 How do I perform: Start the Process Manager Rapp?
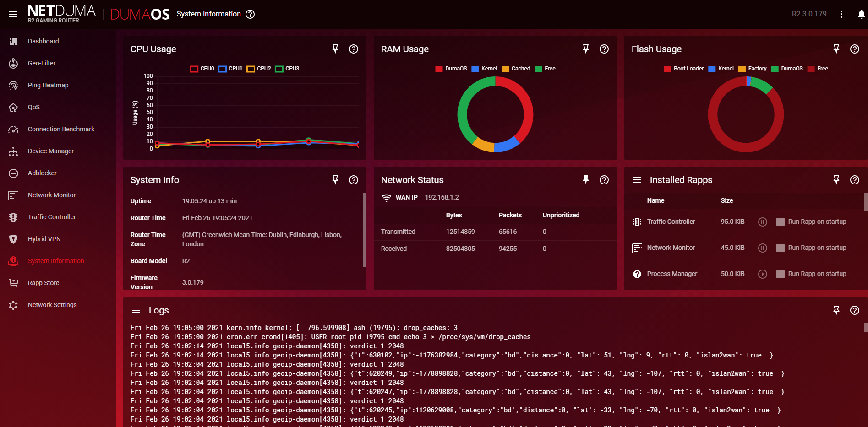tap(763, 274)
